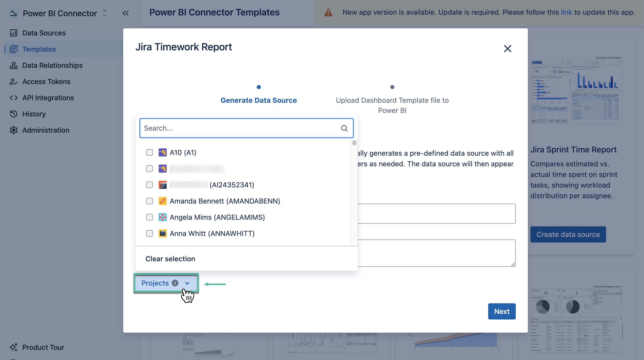The image size is (644, 360).
Task: Check the A10 (A1) project checkbox
Action: 149,152
